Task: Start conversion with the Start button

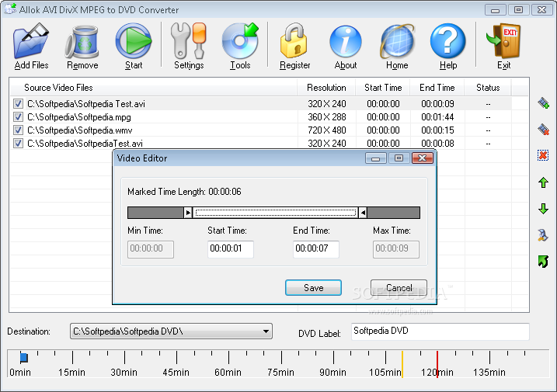Action: click(134, 46)
